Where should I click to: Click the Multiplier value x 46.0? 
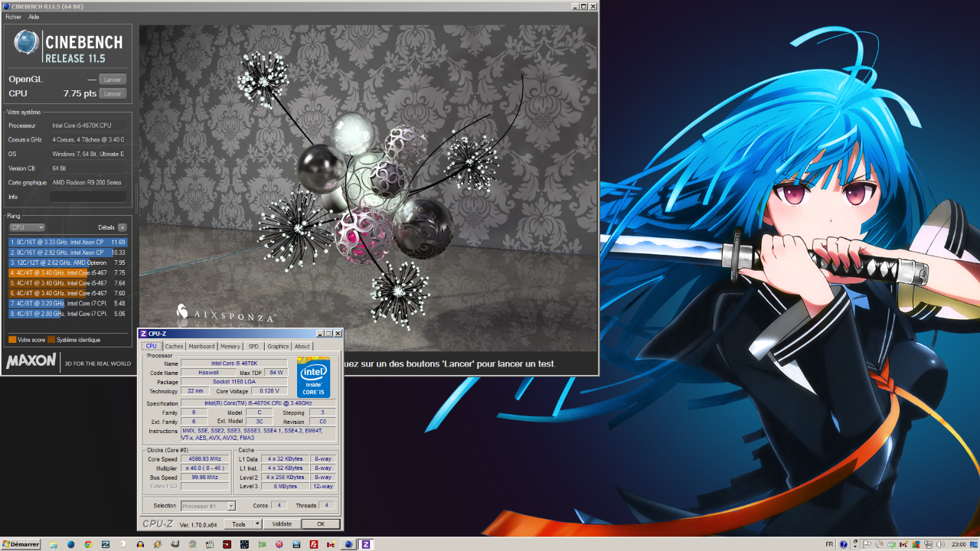click(204, 468)
